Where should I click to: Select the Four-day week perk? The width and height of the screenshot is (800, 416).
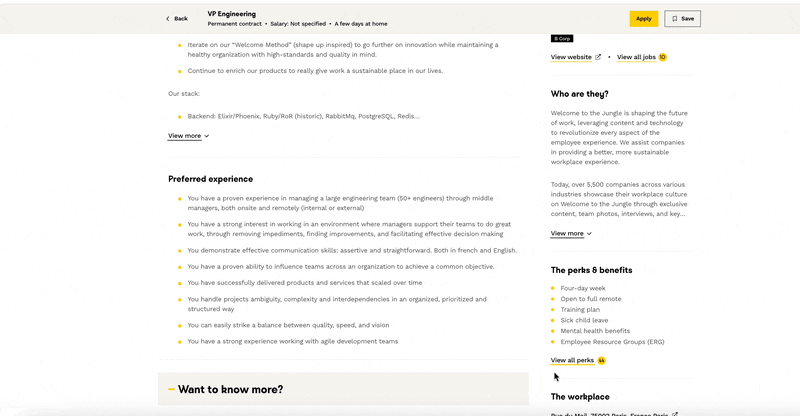click(x=584, y=288)
